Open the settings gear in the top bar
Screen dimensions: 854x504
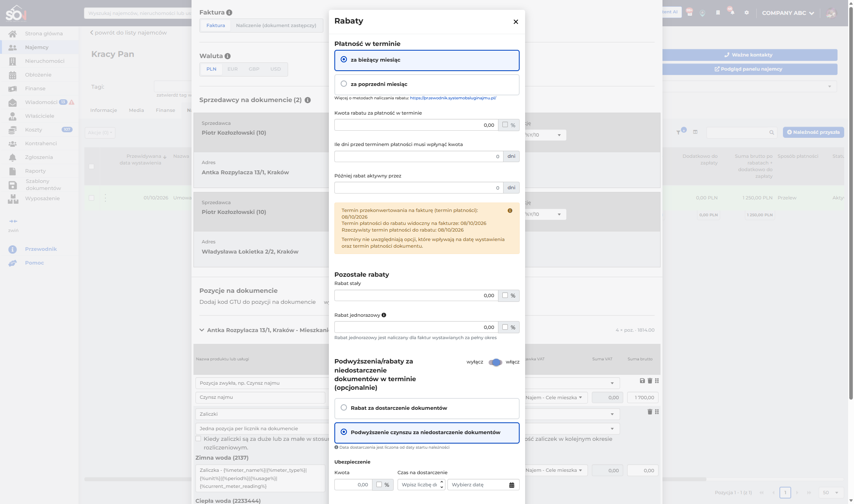pos(746,13)
